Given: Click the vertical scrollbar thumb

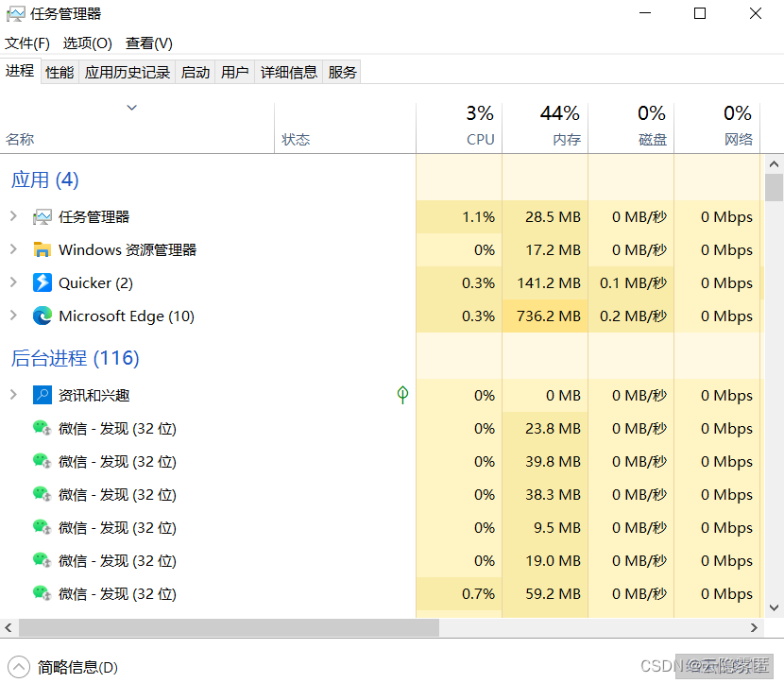Looking at the screenshot, I should click(x=774, y=187).
